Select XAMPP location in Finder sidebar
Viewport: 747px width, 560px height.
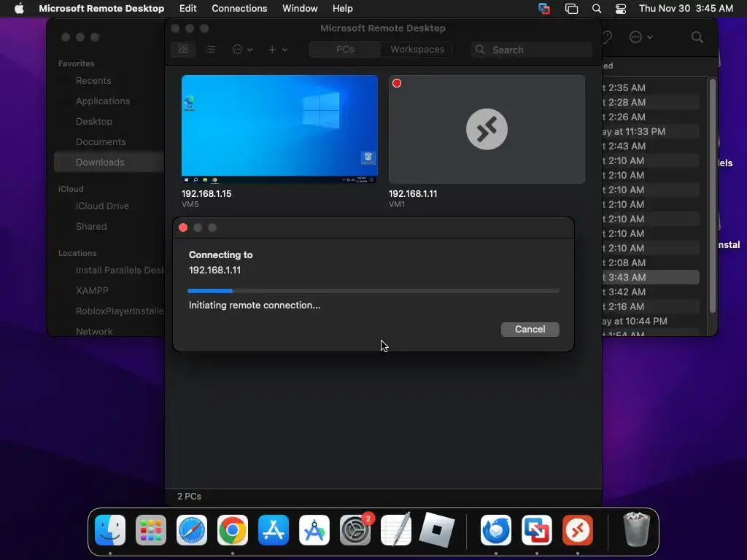92,290
